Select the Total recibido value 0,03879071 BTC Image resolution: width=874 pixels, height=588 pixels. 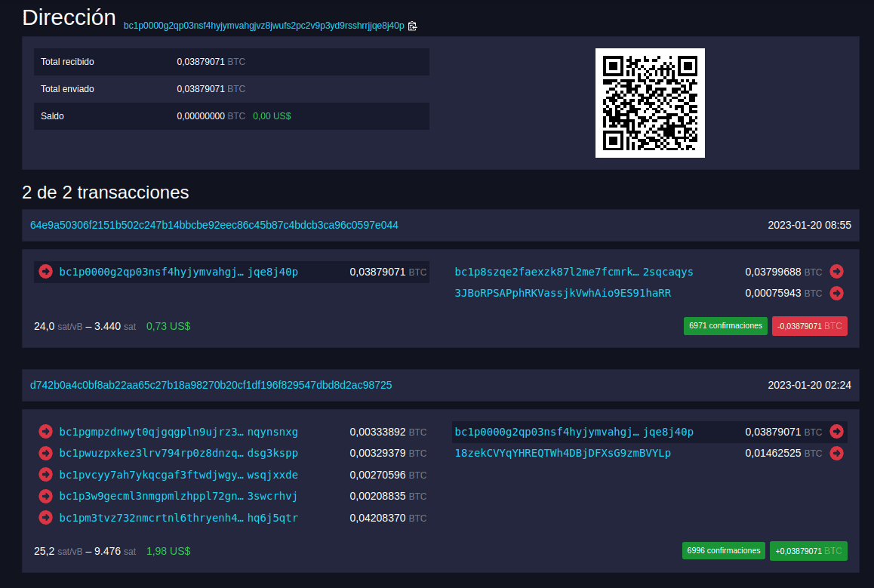coord(211,62)
